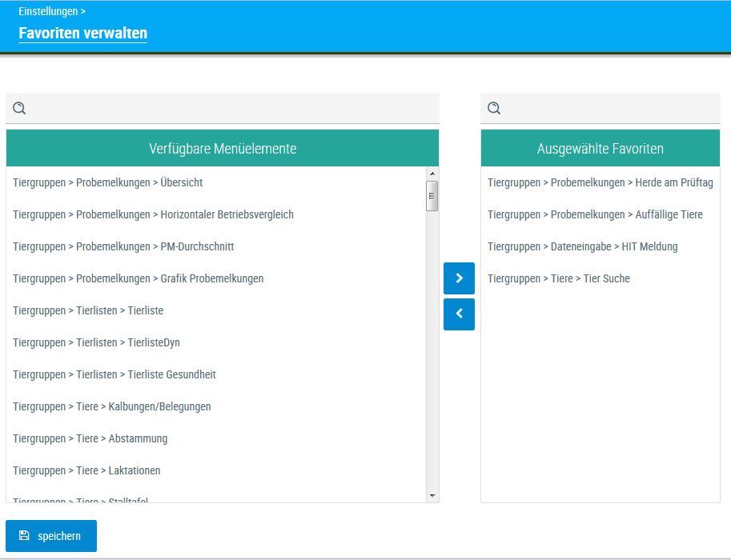Choose Tiere > Kalbungen/Belegungen item
Viewport: 731px width, 560px height.
(x=112, y=406)
